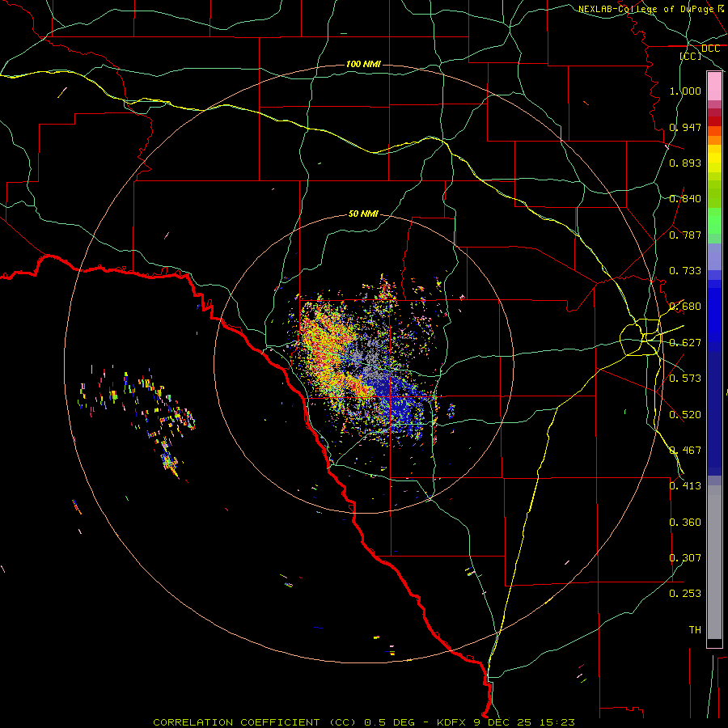Screen dimensions: 728x728
Task: Click the "100 NMI" range ring label
Action: (363, 64)
